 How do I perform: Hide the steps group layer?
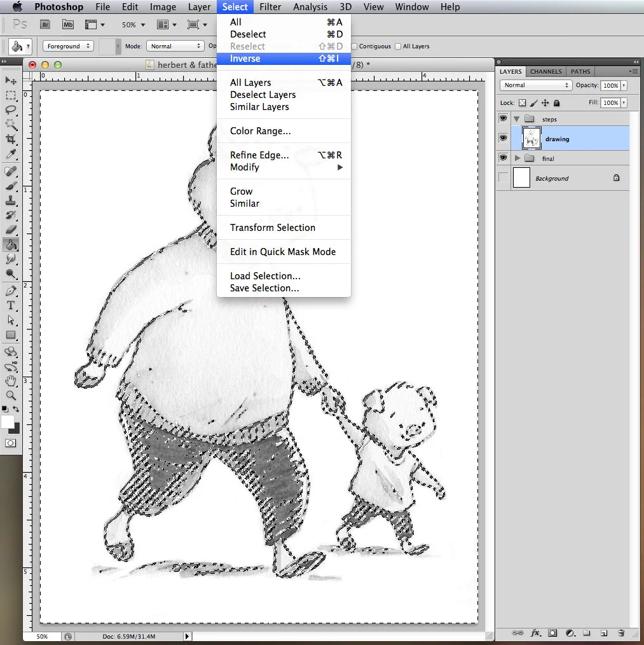tap(503, 118)
